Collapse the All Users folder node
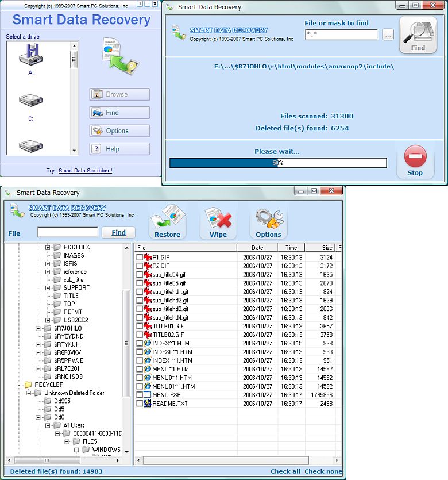Image resolution: width=448 pixels, height=480 pixels. 48,425
